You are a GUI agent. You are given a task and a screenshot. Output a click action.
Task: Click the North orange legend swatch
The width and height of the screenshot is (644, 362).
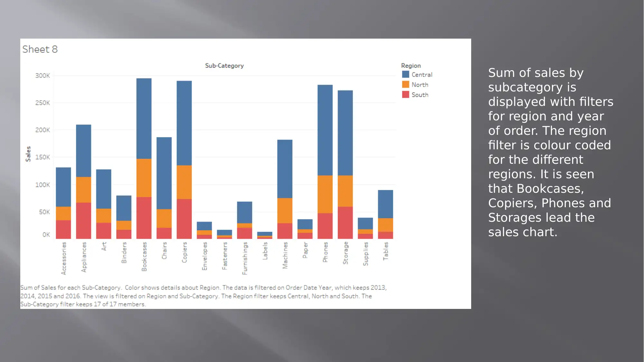[x=406, y=84]
